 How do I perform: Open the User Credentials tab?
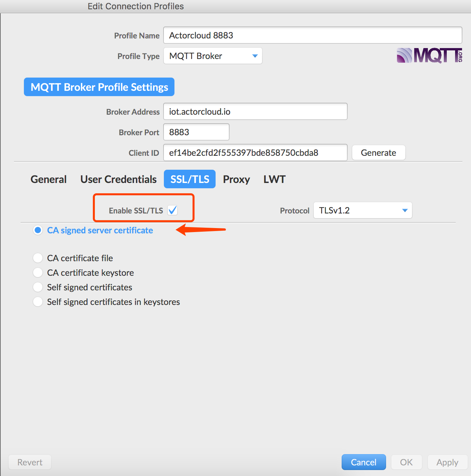[118, 179]
